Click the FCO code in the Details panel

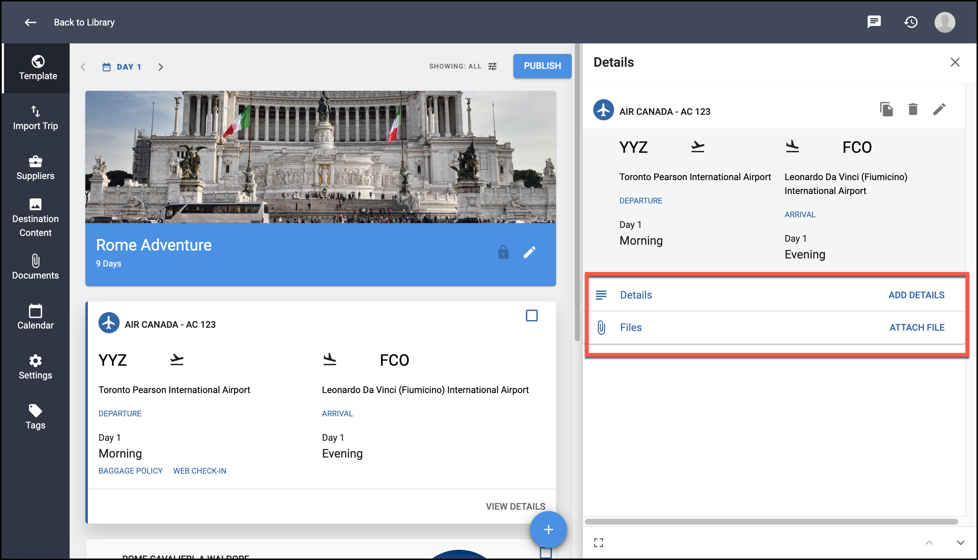(x=857, y=147)
